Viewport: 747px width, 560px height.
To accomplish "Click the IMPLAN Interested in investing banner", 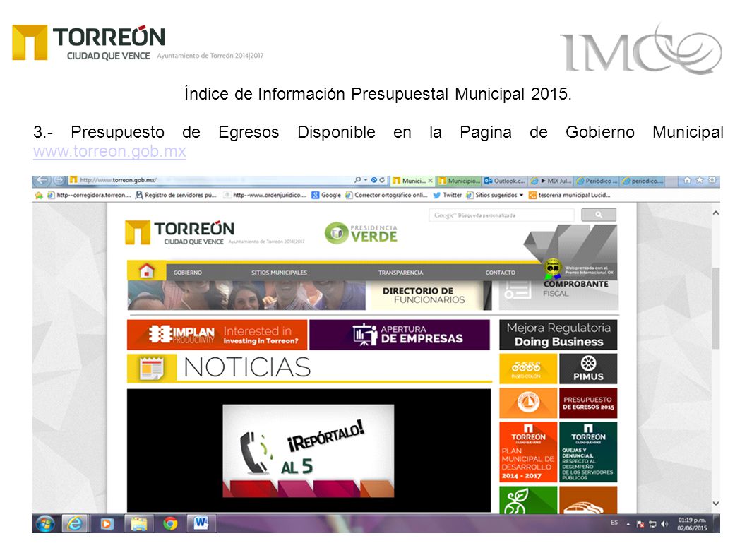I will pyautogui.click(x=217, y=335).
